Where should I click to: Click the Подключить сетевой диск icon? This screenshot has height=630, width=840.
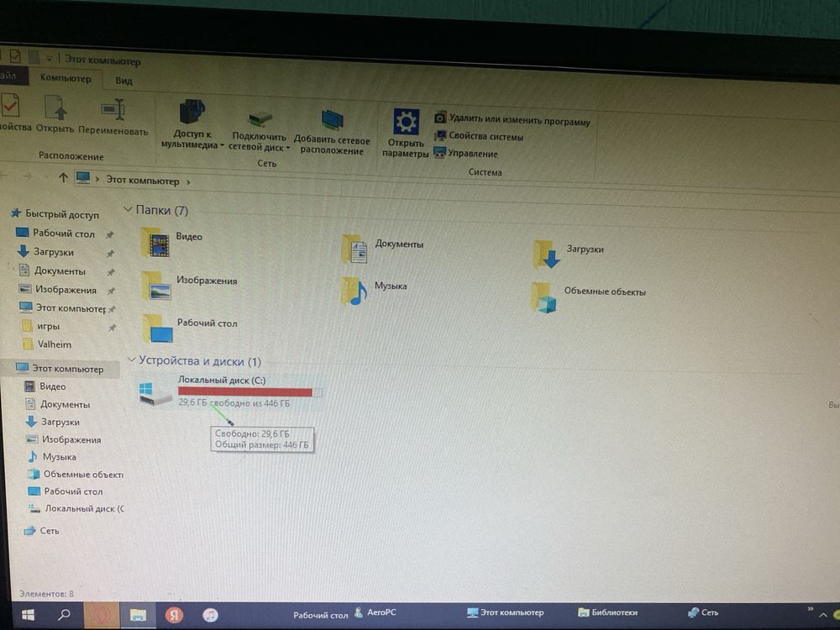point(260,119)
